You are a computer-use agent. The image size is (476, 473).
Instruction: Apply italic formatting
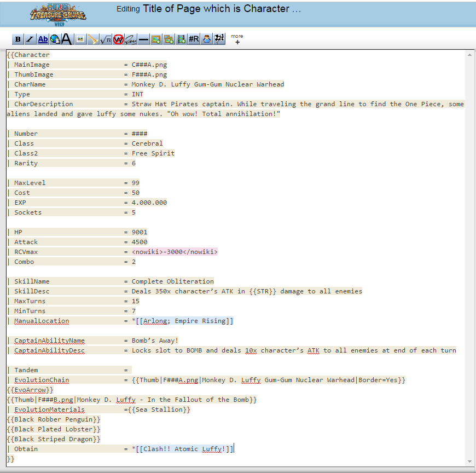(30, 39)
